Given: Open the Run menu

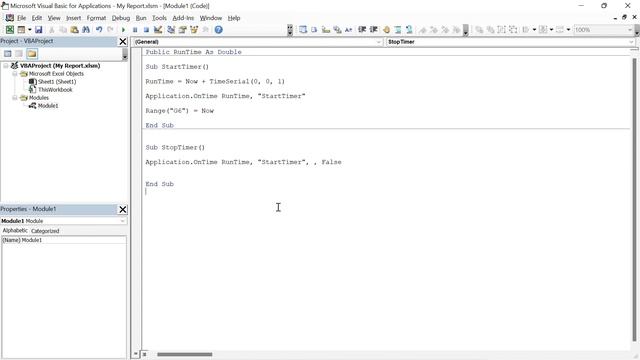Looking at the screenshot, I should click(x=141, y=18).
